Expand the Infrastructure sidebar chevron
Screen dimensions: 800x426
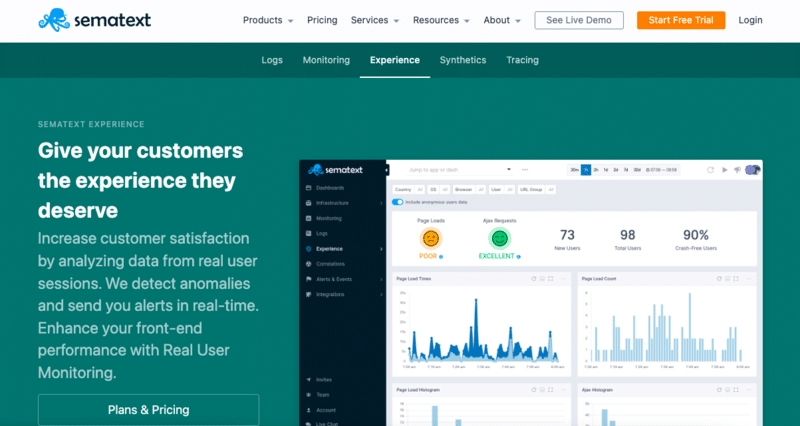381,203
